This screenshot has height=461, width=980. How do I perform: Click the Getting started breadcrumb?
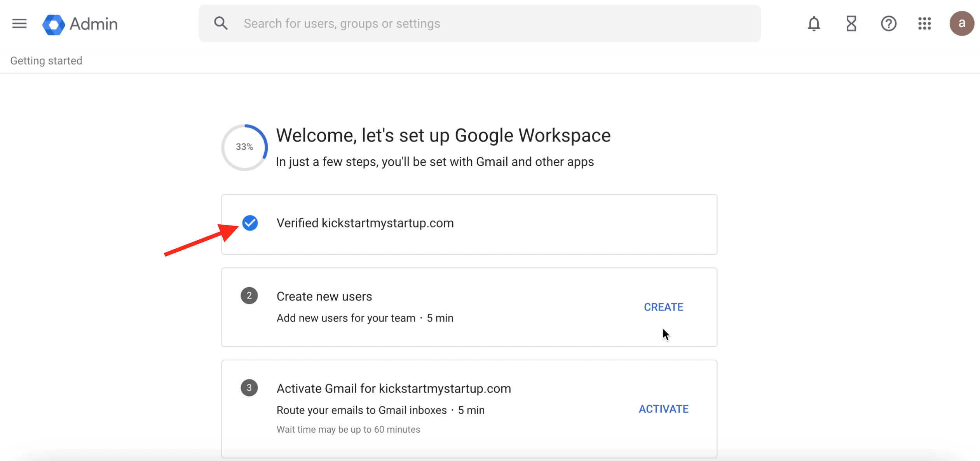[46, 61]
